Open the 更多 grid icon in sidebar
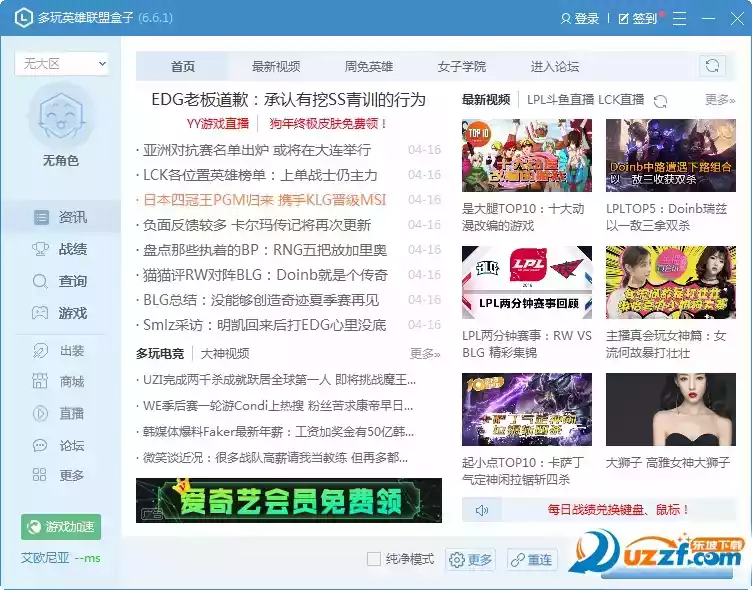Viewport: 752px width, 590px height. pyautogui.click(x=39, y=475)
